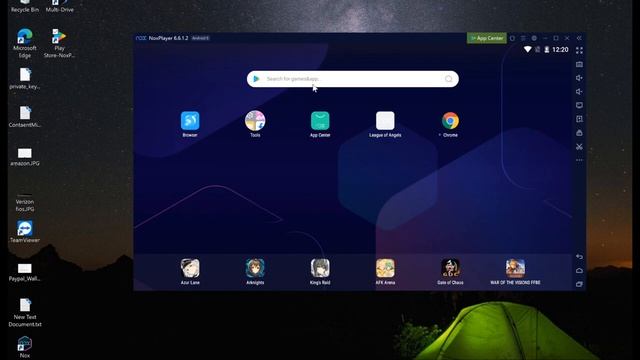
Task: Select Play Store-NoxPlayer desktop shortcut
Action: 59,43
